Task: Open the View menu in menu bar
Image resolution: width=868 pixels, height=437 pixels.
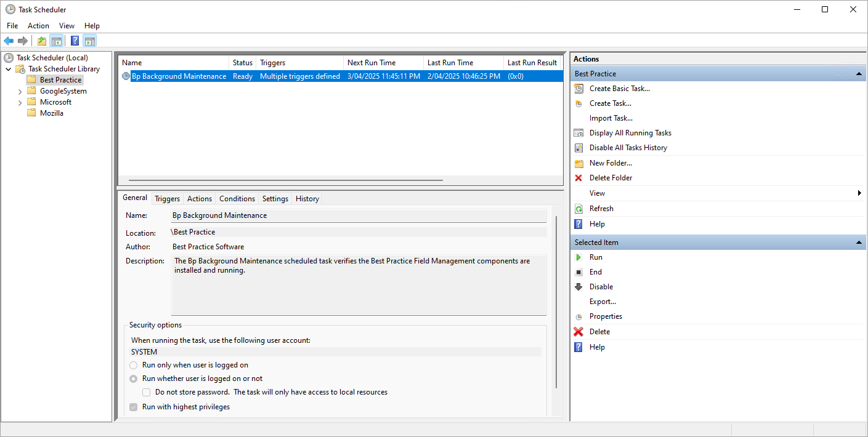Action: 67,26
